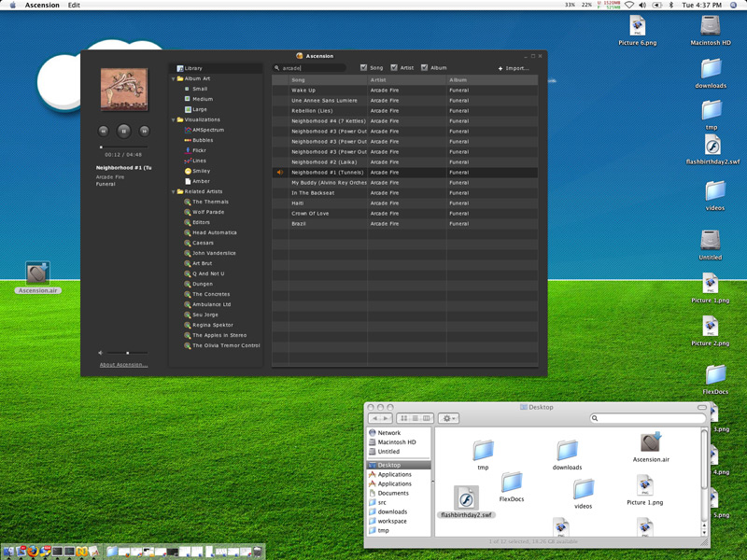Select FlexDocs folder in Finder window
The height and width of the screenshot is (560, 747).
[512, 487]
